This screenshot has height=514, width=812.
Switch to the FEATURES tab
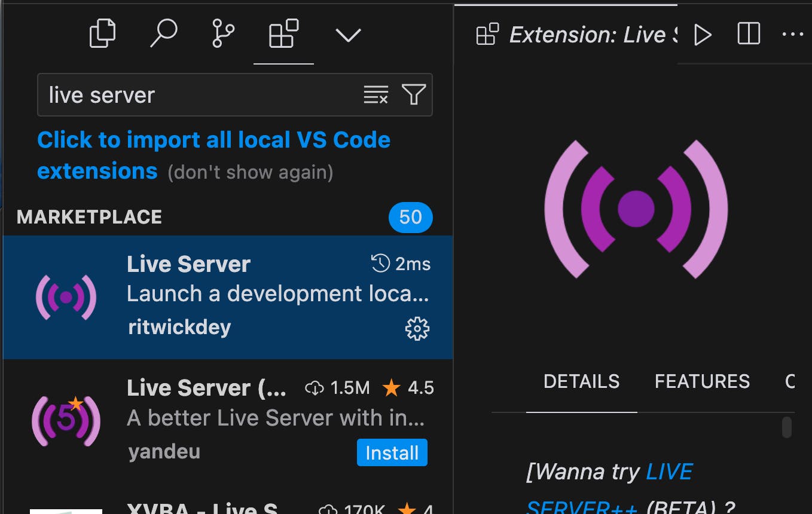(x=702, y=381)
